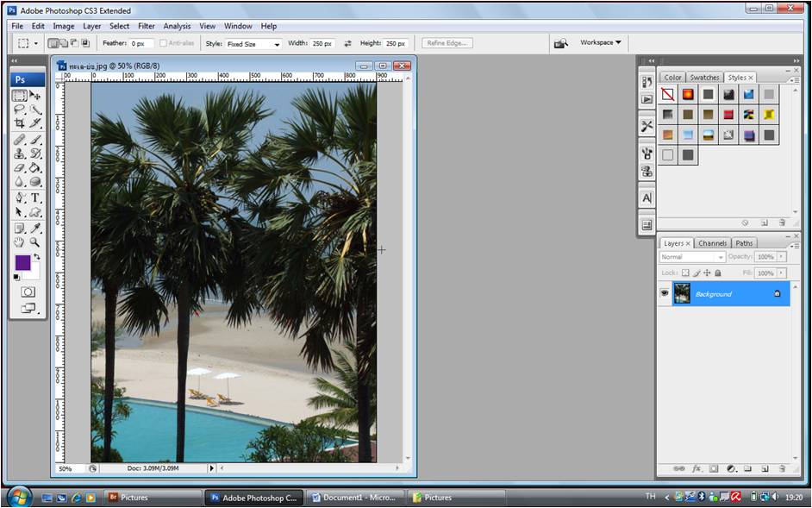Select the Crop tool

click(20, 124)
